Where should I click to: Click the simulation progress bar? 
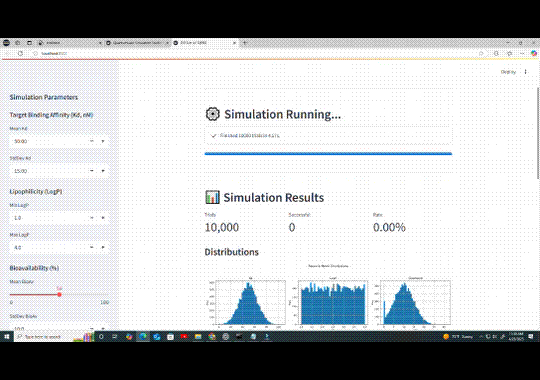click(328, 154)
